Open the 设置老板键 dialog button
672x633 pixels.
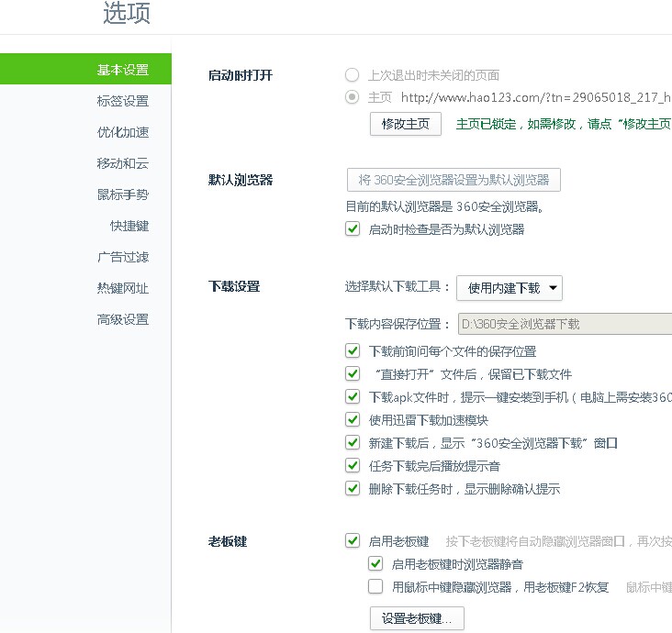coord(417,618)
